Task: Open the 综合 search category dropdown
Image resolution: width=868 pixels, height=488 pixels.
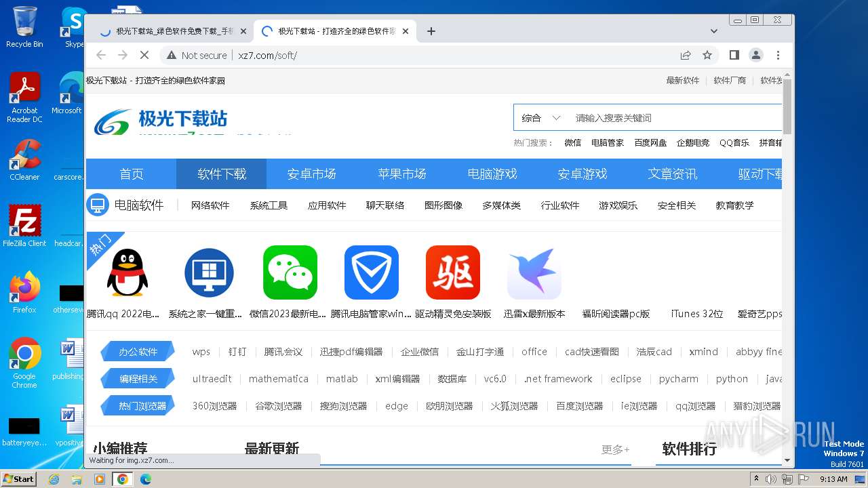Action: [540, 117]
